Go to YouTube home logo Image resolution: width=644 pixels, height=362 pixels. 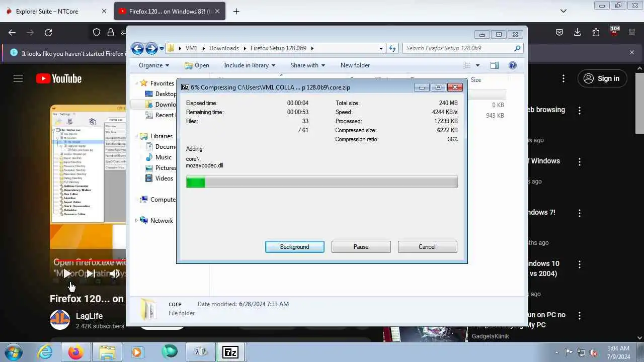pos(59,78)
